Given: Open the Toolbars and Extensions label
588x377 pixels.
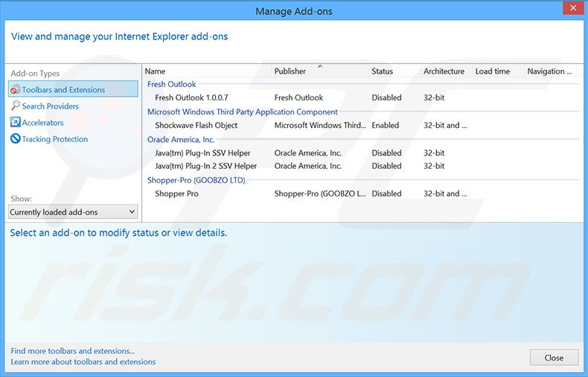Looking at the screenshot, I should tap(63, 90).
